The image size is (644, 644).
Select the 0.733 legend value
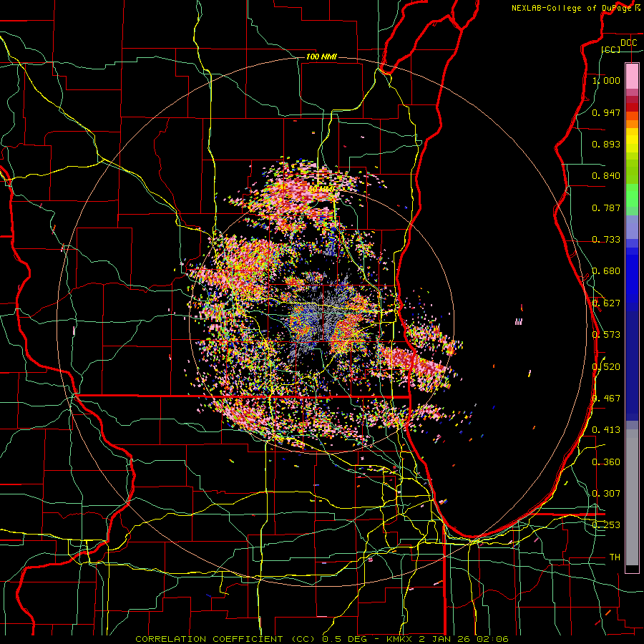(x=606, y=240)
